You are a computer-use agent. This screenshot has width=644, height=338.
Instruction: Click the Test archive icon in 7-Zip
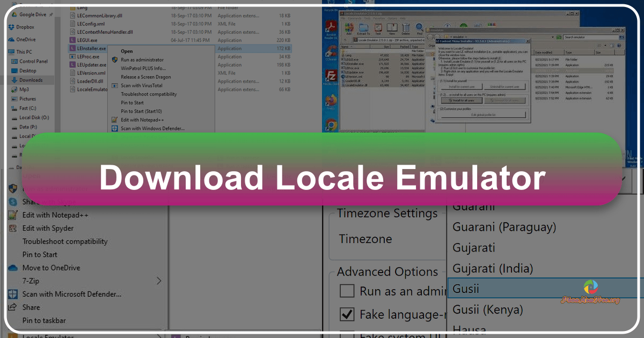378,28
